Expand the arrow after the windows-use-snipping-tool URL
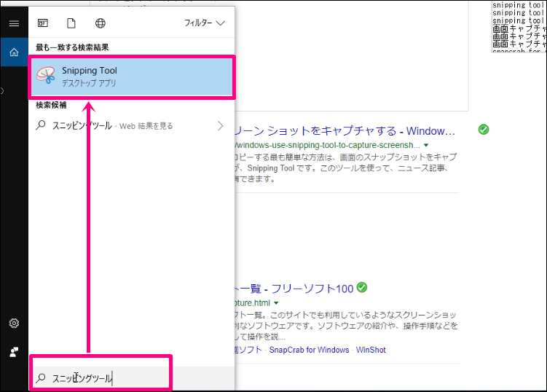 coord(426,145)
